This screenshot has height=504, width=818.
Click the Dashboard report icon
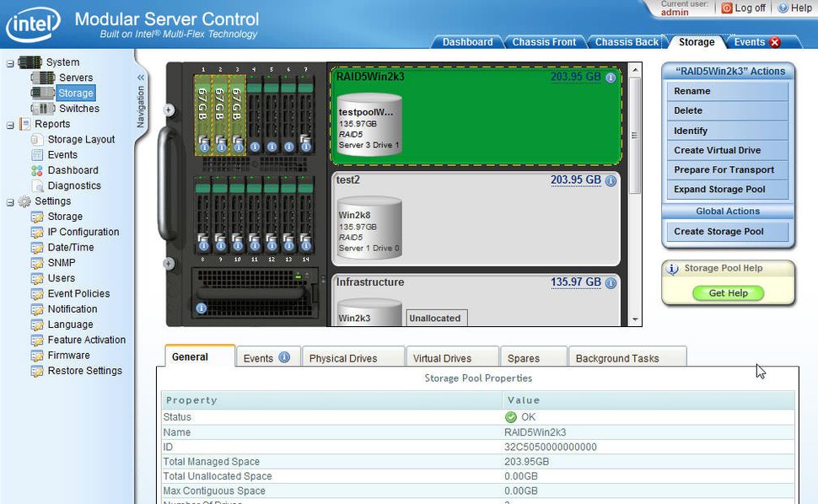(36, 170)
